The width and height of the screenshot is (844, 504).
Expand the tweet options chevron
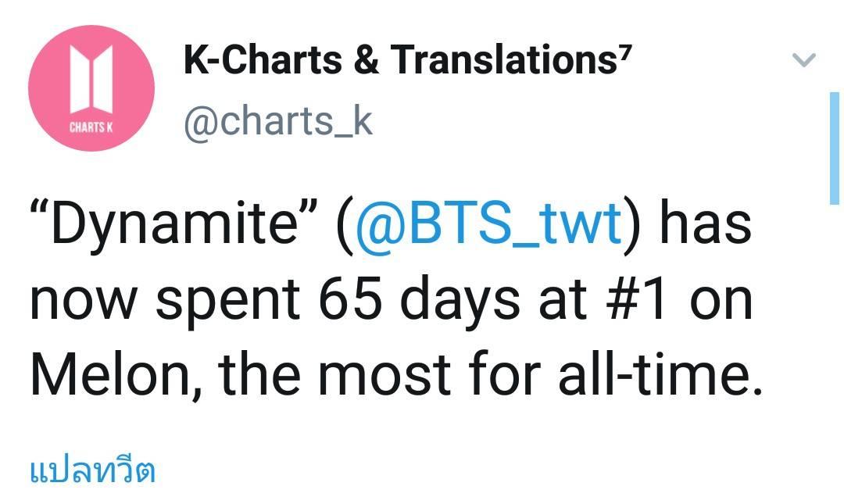tap(804, 59)
